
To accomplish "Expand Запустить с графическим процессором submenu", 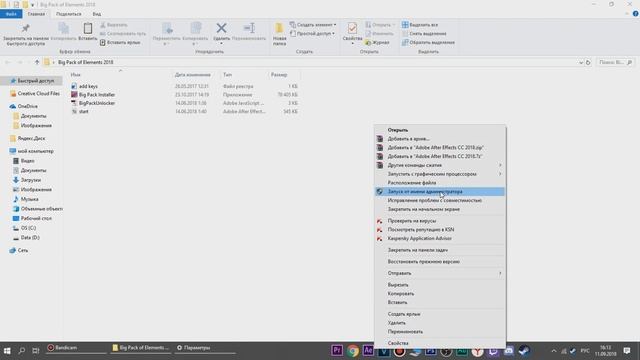I will point(440,174).
